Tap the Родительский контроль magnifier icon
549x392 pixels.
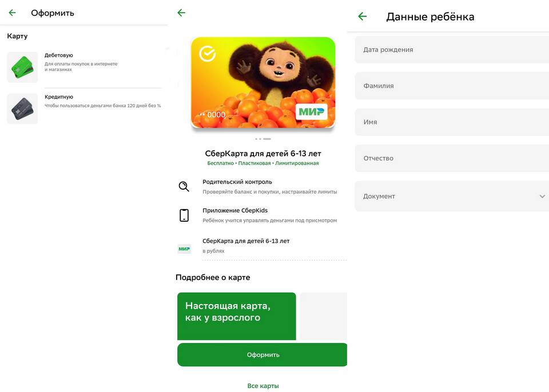pyautogui.click(x=184, y=186)
